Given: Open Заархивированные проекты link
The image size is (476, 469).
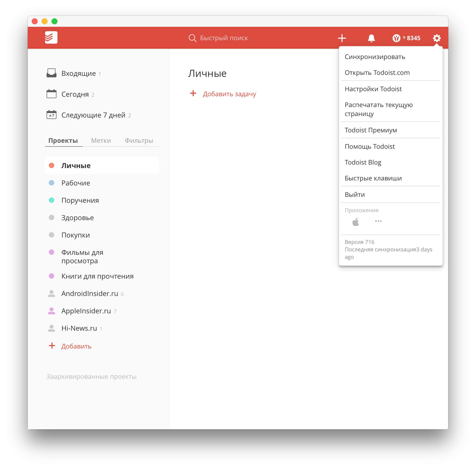Looking at the screenshot, I should (91, 377).
